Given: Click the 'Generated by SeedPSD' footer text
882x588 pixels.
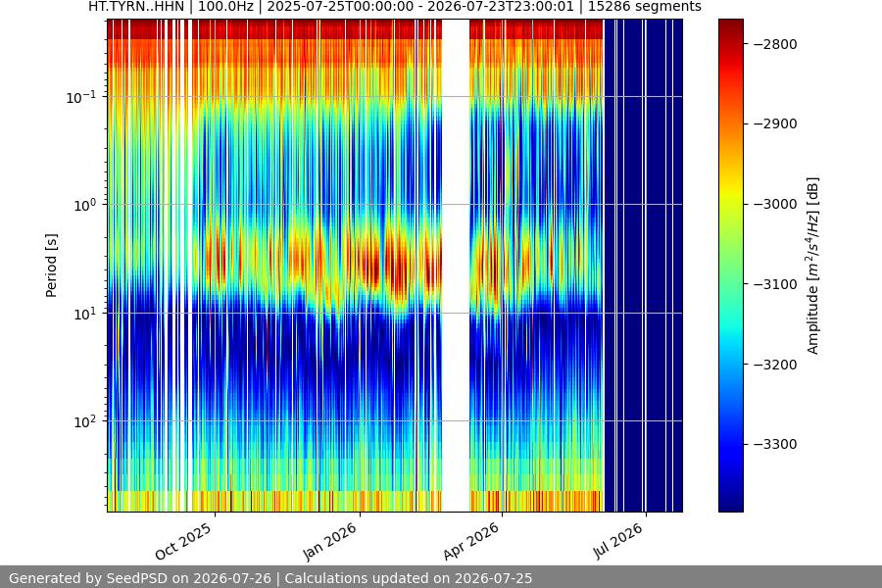Looking at the screenshot, I should pyautogui.click(x=270, y=578).
